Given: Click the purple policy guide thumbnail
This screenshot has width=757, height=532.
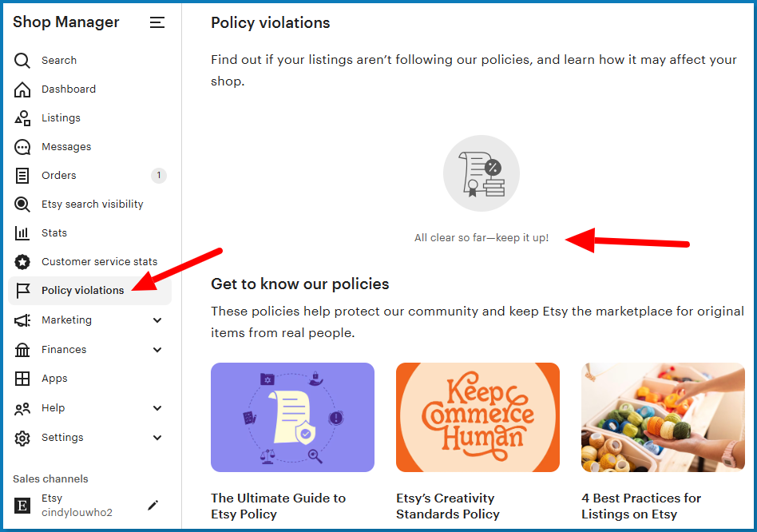Looking at the screenshot, I should pos(292,418).
